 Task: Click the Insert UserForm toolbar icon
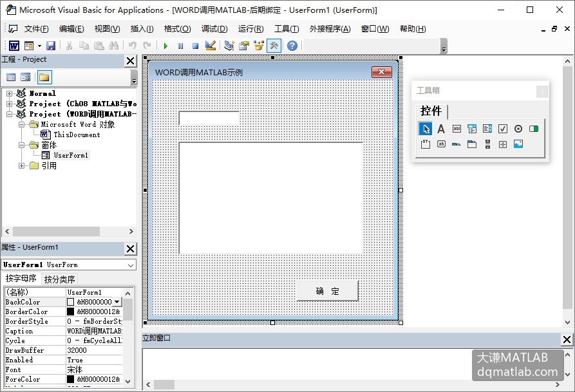pyautogui.click(x=29, y=46)
